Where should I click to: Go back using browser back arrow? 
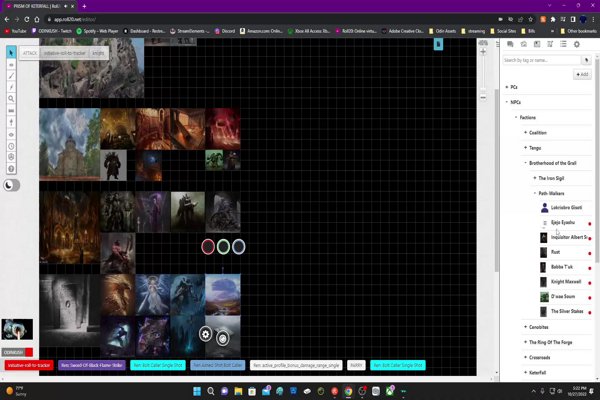[7, 19]
